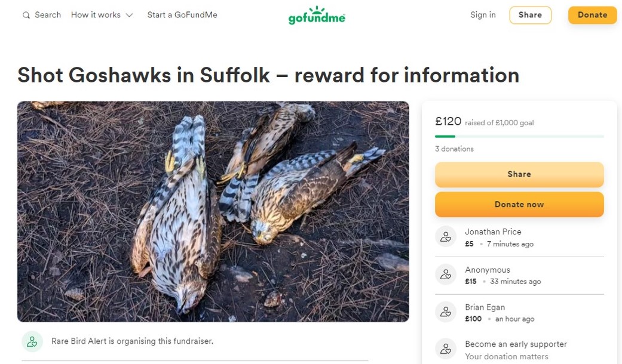Viewport: 622px width, 364px height.
Task: Open the shot goshawks photo
Action: coord(213,211)
